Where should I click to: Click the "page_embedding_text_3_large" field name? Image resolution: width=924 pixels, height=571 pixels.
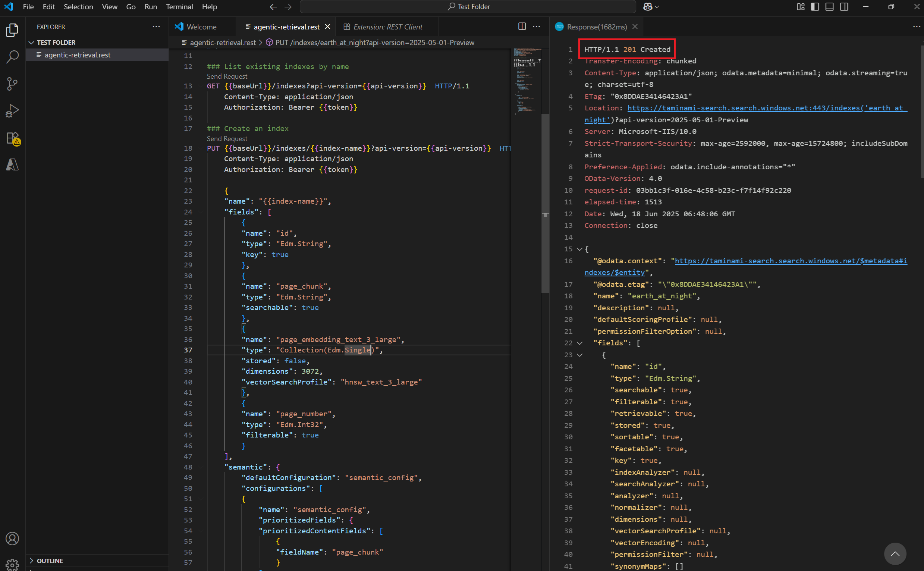pyautogui.click(x=338, y=339)
